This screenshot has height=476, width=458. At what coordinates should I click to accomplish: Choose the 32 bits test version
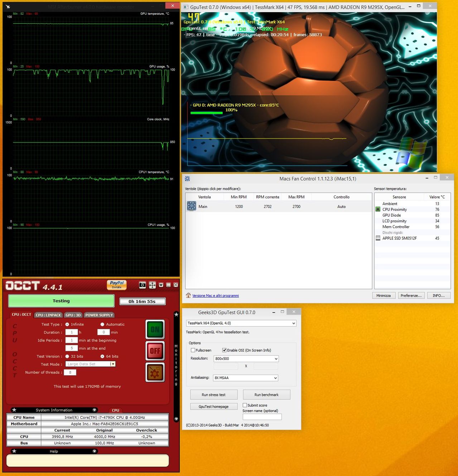(x=67, y=356)
